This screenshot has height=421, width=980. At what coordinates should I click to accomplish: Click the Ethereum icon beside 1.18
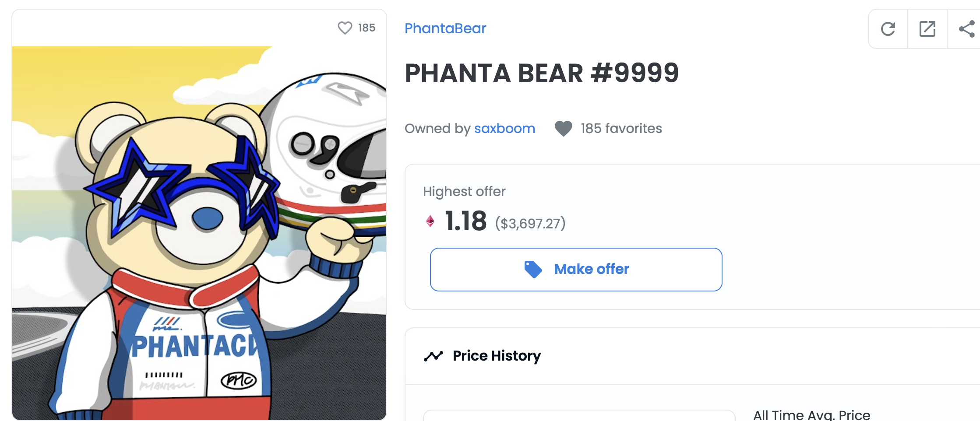(x=430, y=221)
